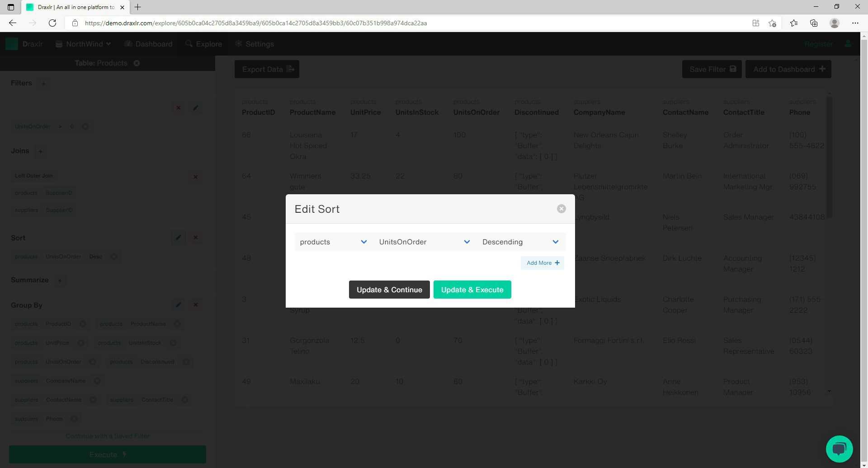
Task: Delete the Group By with red X
Action: (195, 304)
